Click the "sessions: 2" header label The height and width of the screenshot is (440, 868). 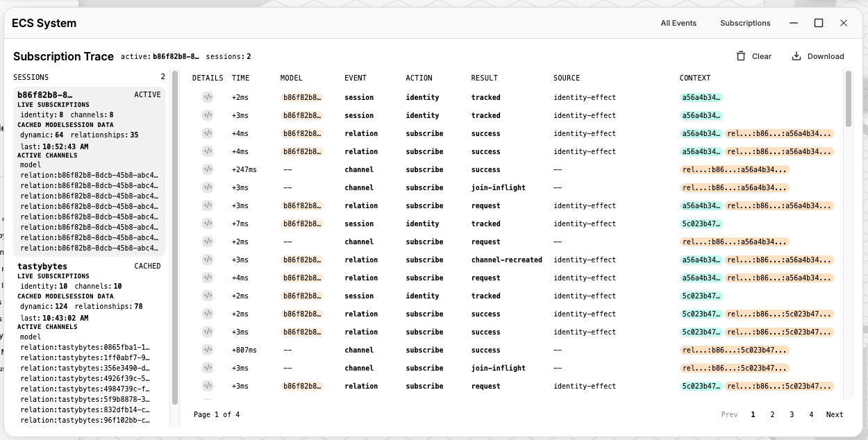[x=228, y=56]
